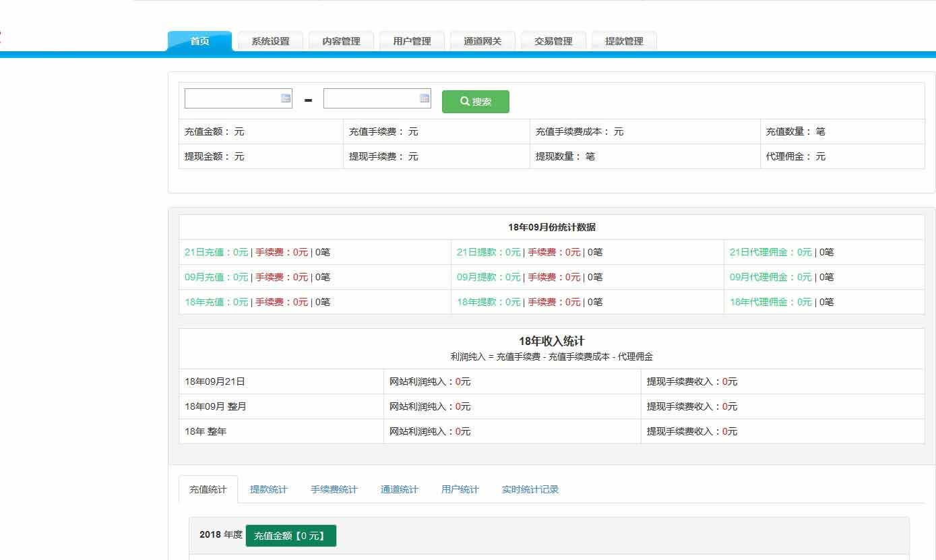
Task: Switch to 交易管理 menu tab
Action: [x=553, y=41]
